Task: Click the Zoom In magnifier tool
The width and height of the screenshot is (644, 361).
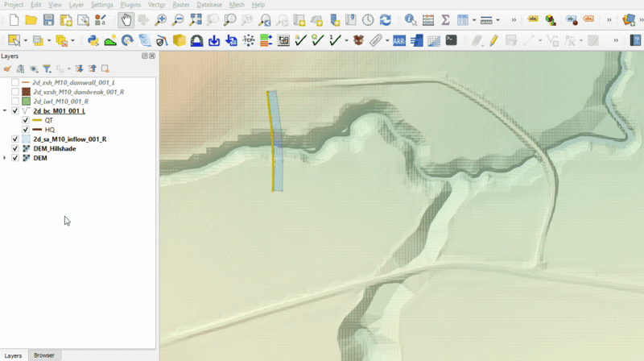Action: tap(161, 19)
